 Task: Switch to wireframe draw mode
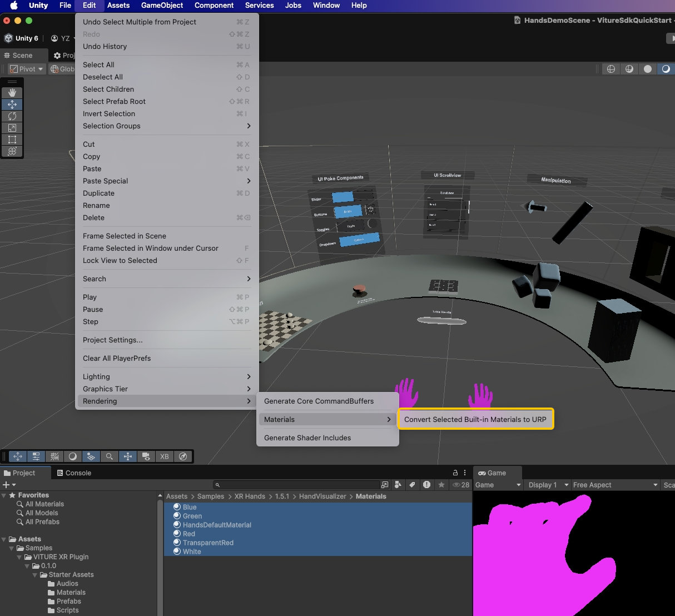(611, 69)
